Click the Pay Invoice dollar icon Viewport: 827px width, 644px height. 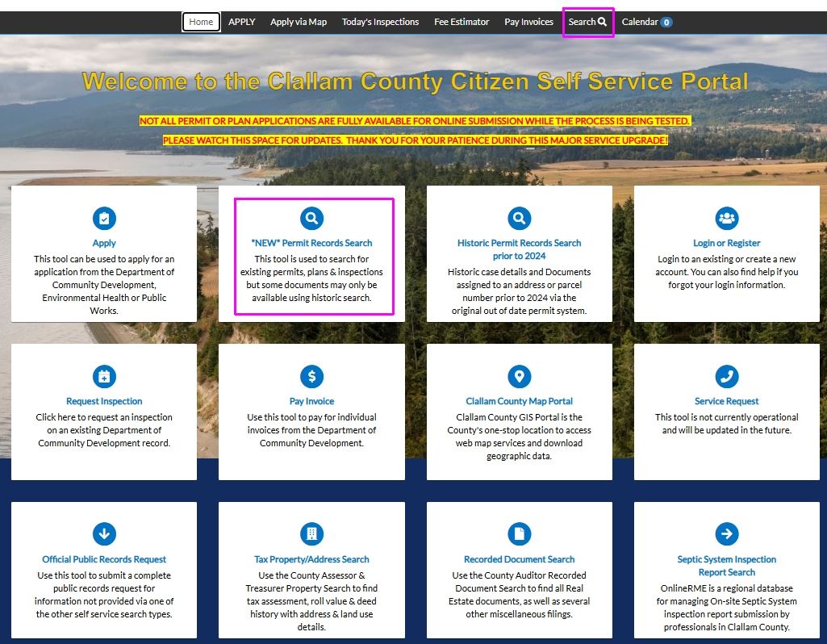311,375
